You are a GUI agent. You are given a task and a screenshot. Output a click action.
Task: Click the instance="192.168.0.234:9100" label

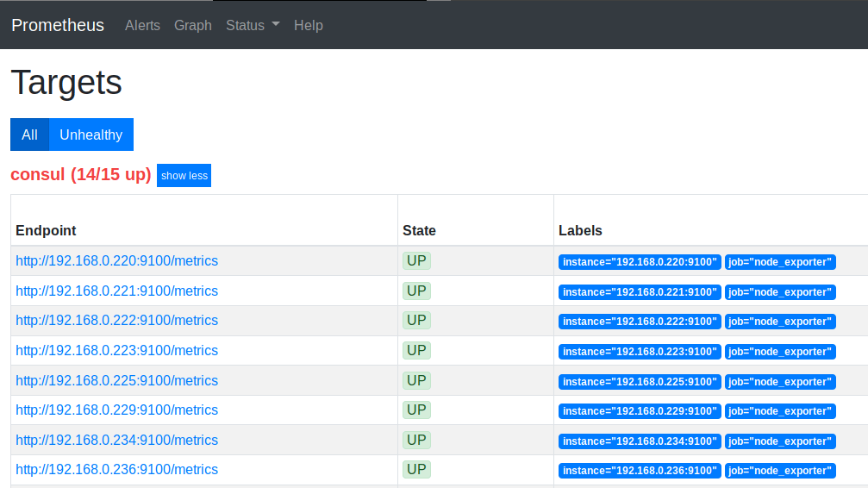(640, 441)
